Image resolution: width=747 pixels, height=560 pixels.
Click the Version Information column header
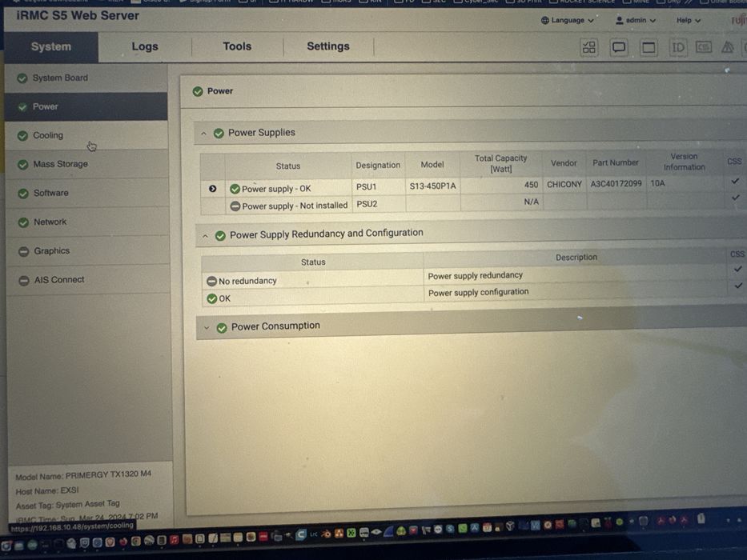(x=684, y=162)
